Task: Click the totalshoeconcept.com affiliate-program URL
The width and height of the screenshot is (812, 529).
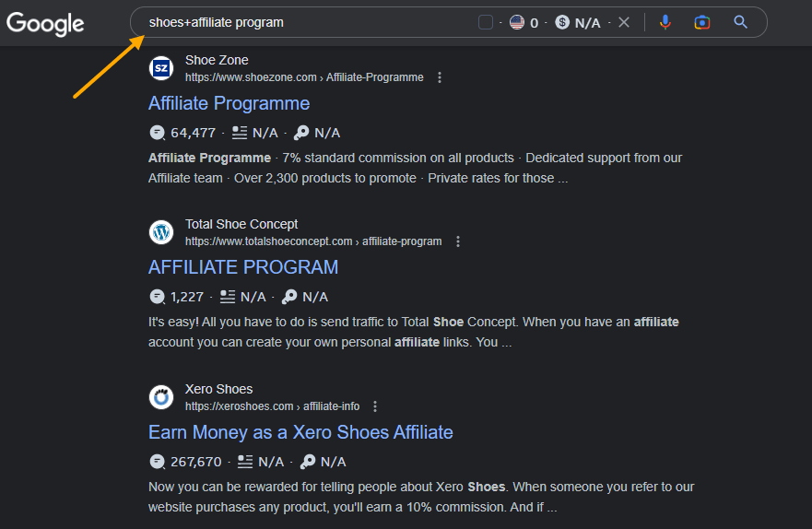Action: 313,241
